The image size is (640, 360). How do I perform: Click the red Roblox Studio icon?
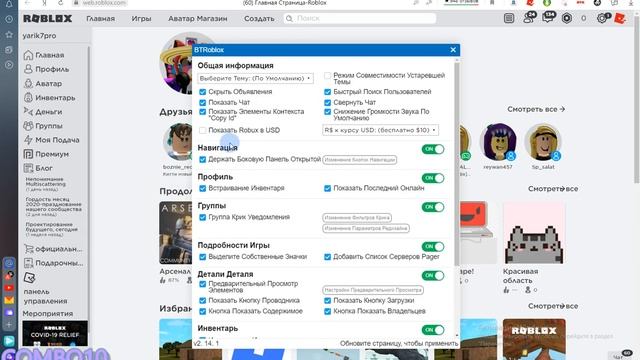pos(620,18)
